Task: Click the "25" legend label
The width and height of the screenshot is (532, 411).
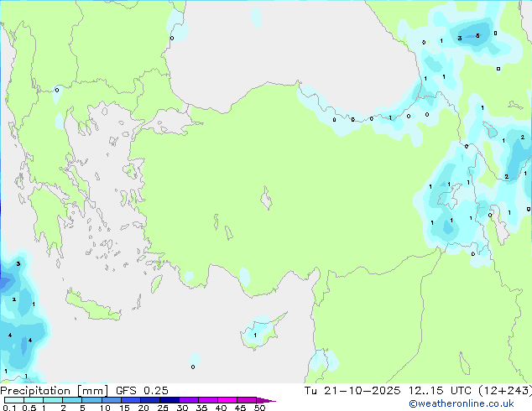Action: tap(163, 408)
